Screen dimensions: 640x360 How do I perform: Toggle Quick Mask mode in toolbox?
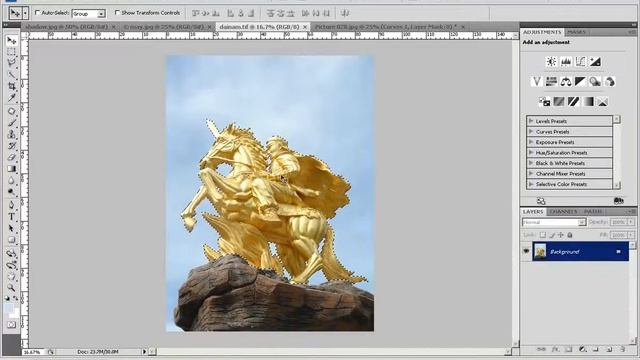pos(11,325)
